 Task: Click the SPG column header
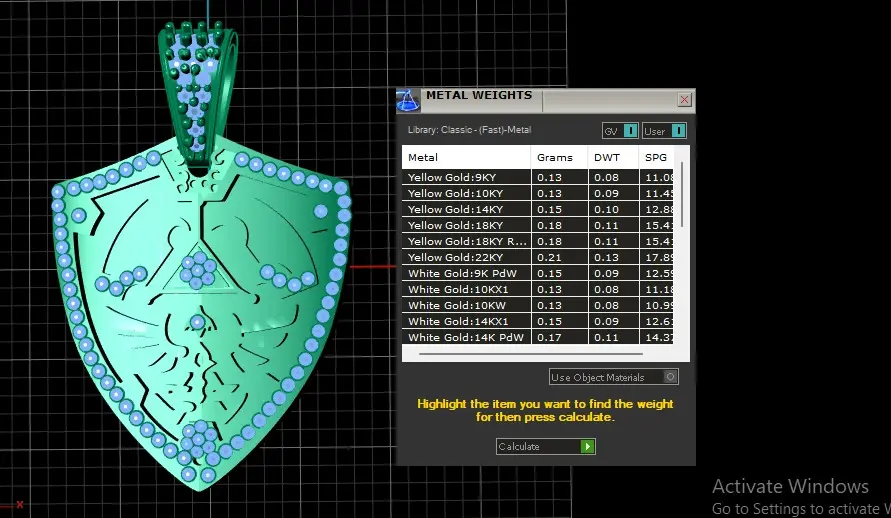click(656, 157)
